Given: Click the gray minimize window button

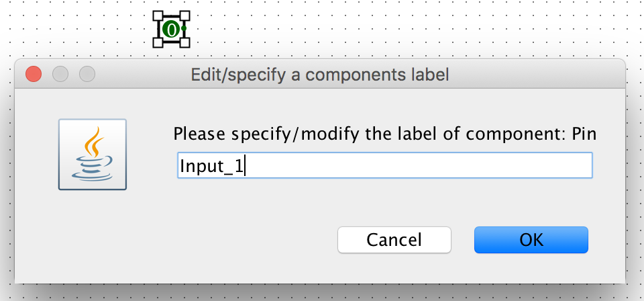Looking at the screenshot, I should (60, 74).
